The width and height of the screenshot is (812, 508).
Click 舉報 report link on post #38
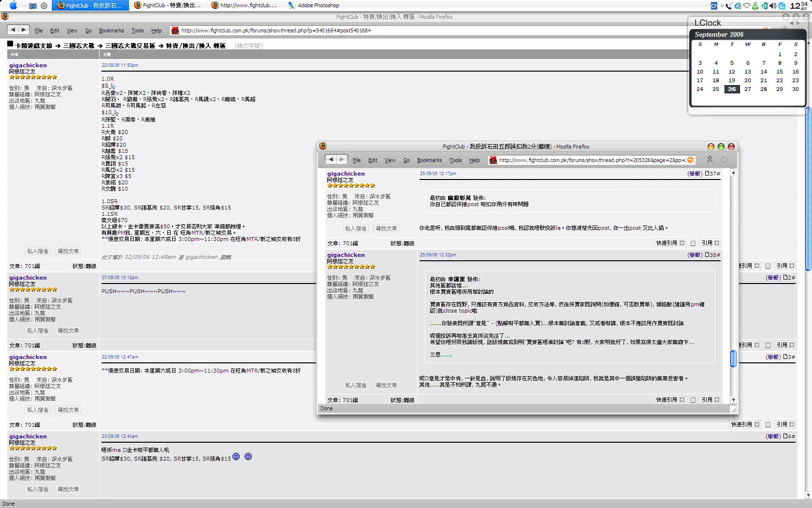point(695,255)
